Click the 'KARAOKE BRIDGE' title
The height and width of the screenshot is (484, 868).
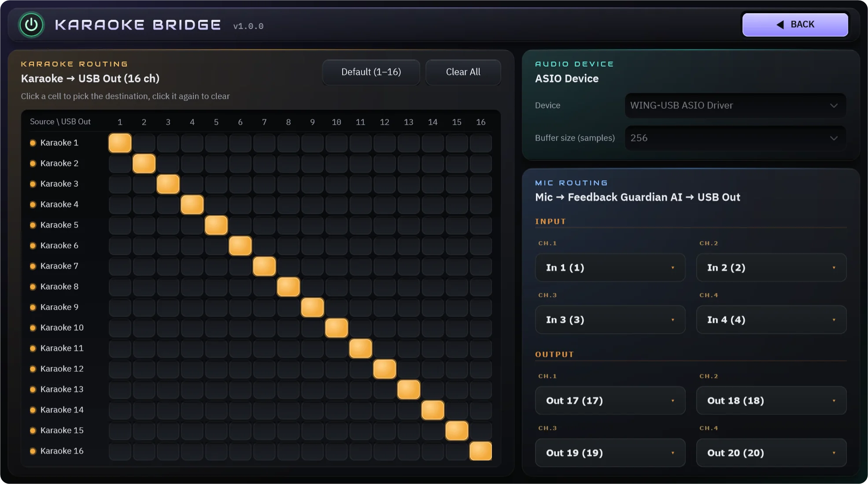pyautogui.click(x=138, y=25)
